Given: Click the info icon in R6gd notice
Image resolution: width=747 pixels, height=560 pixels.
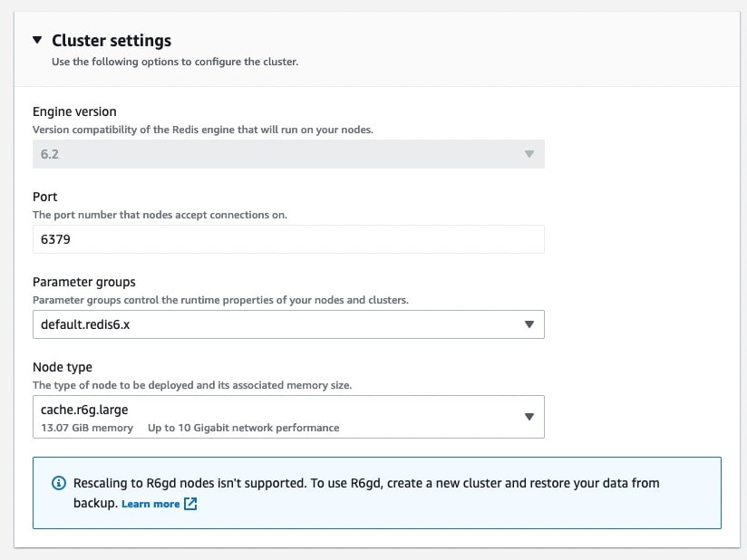Looking at the screenshot, I should tap(59, 483).
